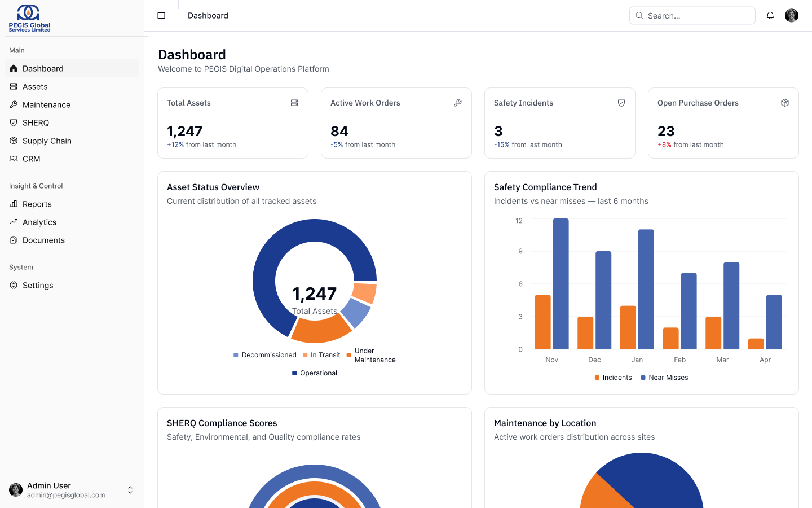Click the -15% from last month text
812x508 pixels.
click(x=528, y=145)
